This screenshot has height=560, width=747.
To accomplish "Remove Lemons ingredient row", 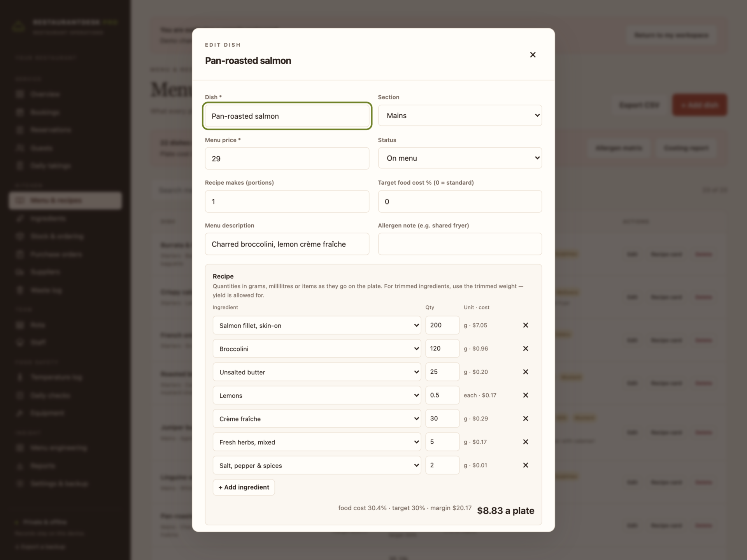I will (x=525, y=395).
